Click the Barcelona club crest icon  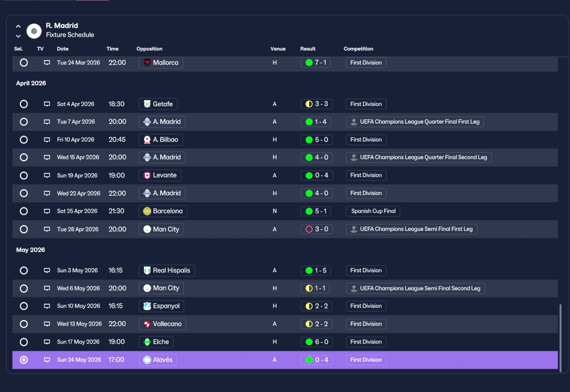(147, 211)
